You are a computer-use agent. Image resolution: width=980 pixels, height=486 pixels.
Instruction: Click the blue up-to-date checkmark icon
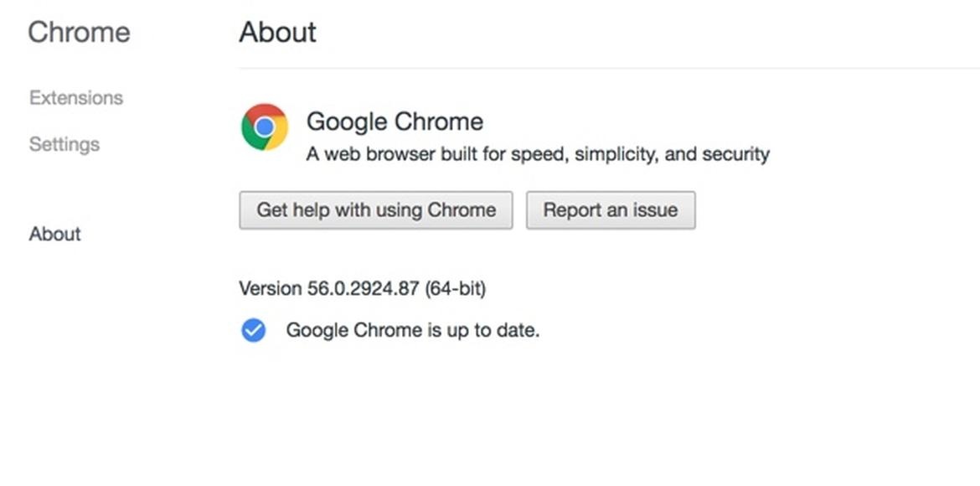click(254, 330)
